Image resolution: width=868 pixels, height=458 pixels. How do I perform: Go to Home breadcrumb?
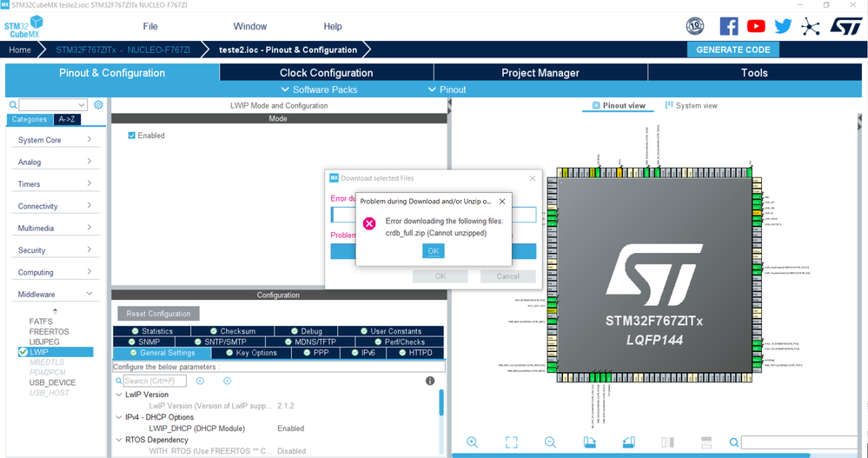[20, 50]
